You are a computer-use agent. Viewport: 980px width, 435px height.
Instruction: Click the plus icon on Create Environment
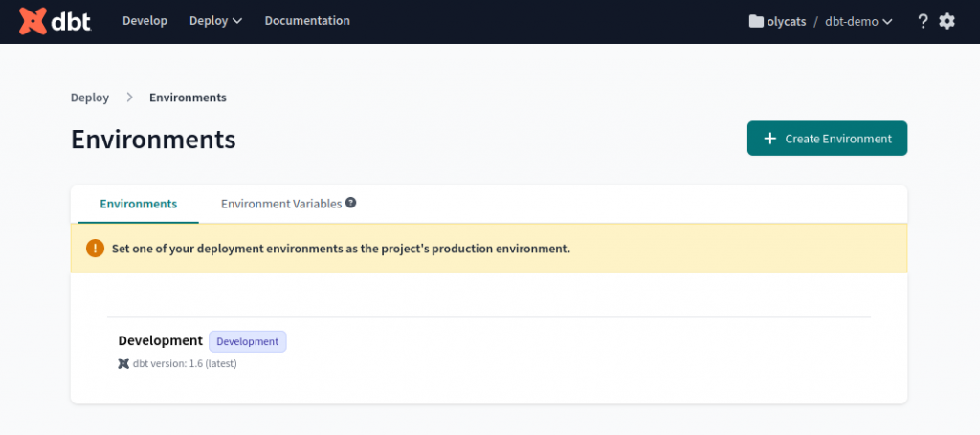pyautogui.click(x=770, y=139)
